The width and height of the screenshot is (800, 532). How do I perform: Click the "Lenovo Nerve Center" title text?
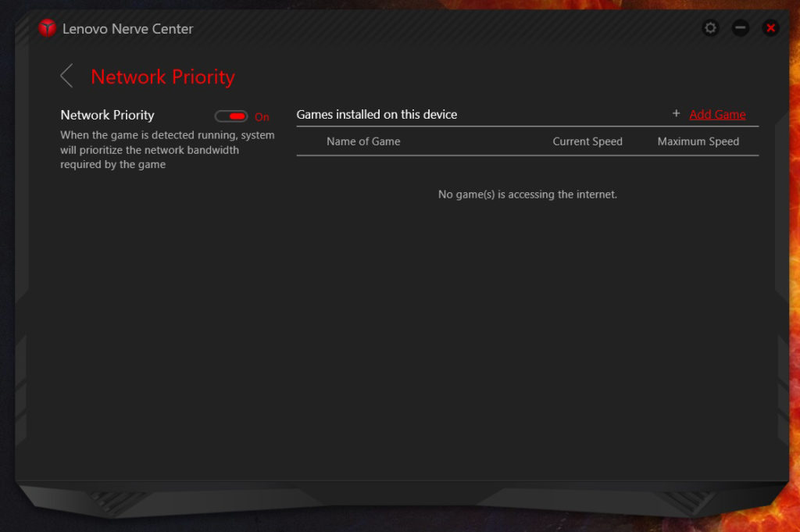coord(128,30)
